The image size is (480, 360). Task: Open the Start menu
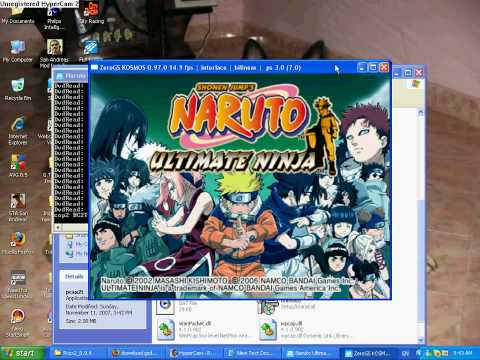point(22,353)
